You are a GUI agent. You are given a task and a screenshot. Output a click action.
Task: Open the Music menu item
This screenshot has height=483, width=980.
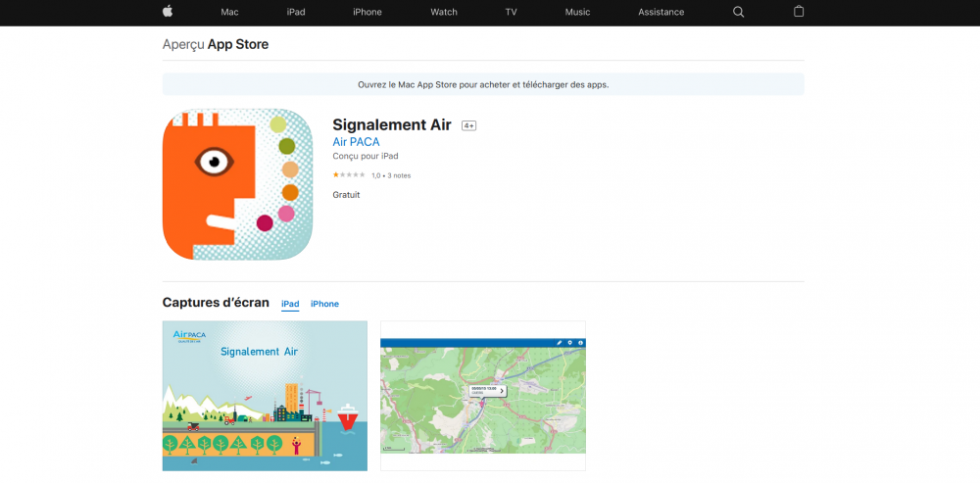point(577,12)
